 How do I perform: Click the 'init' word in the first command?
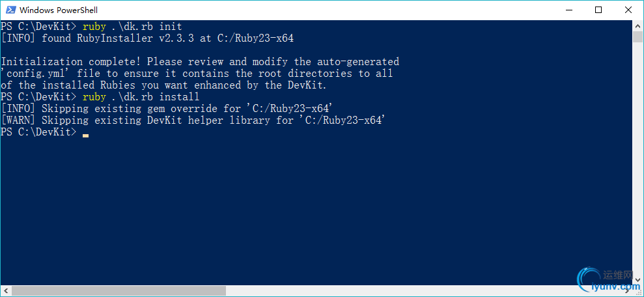tap(171, 27)
